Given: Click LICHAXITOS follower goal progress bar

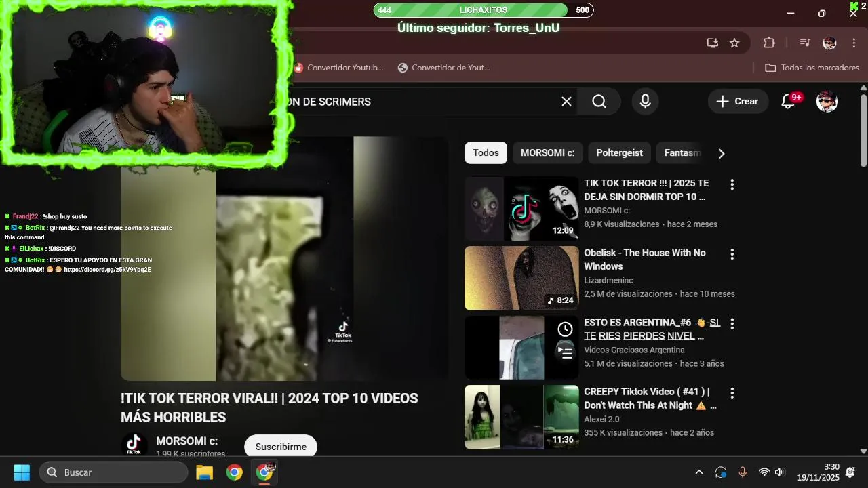Looking at the screenshot, I should [x=484, y=10].
